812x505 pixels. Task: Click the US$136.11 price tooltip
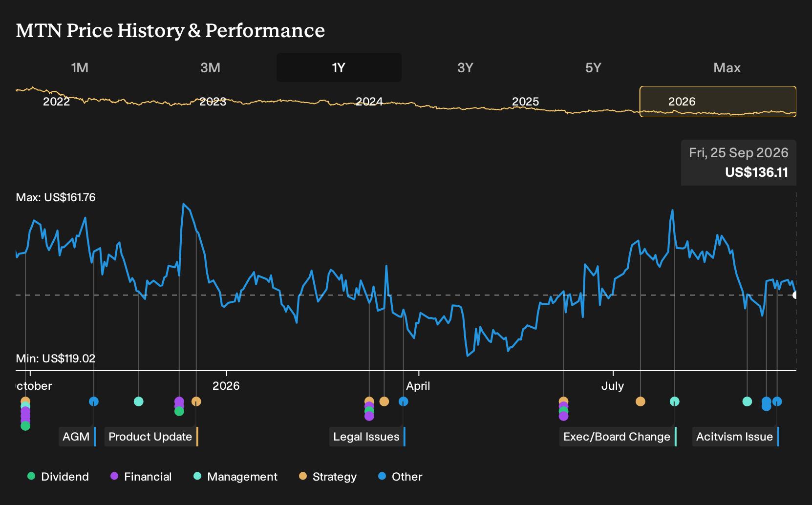tap(739, 163)
